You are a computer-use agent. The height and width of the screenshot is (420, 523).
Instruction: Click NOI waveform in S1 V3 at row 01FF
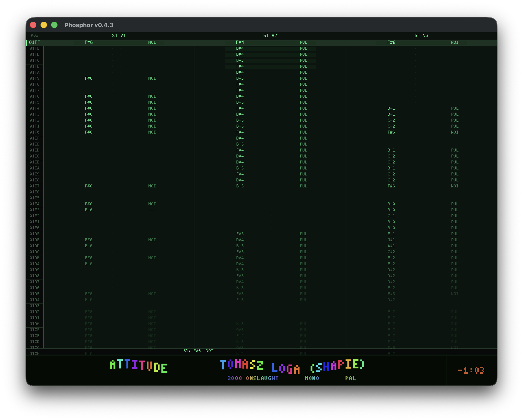pos(455,42)
